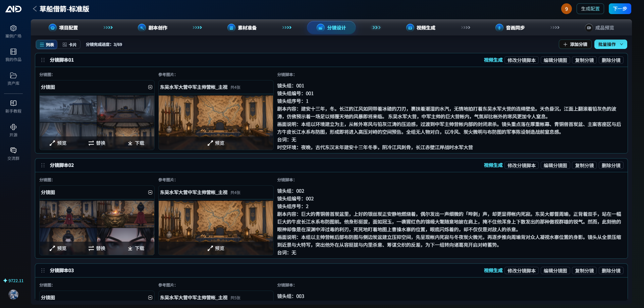Screen dimensions: 644x308
Task: Click the 分镜脚本02 title
Action: [x=62, y=165]
